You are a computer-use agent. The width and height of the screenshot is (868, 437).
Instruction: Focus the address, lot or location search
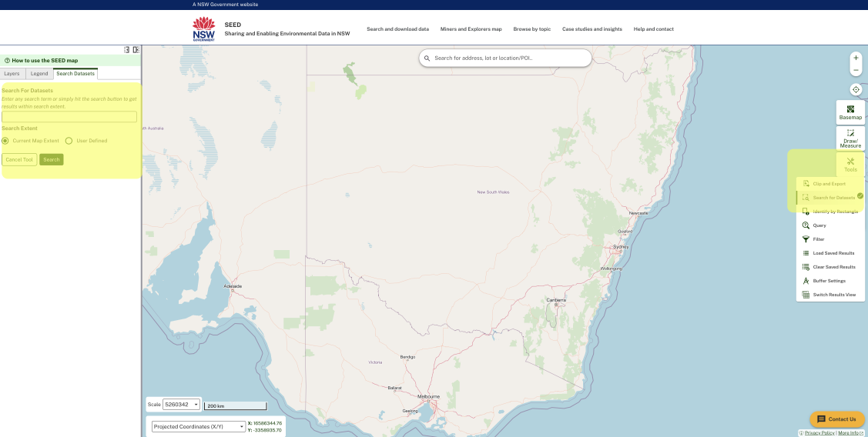(x=505, y=58)
